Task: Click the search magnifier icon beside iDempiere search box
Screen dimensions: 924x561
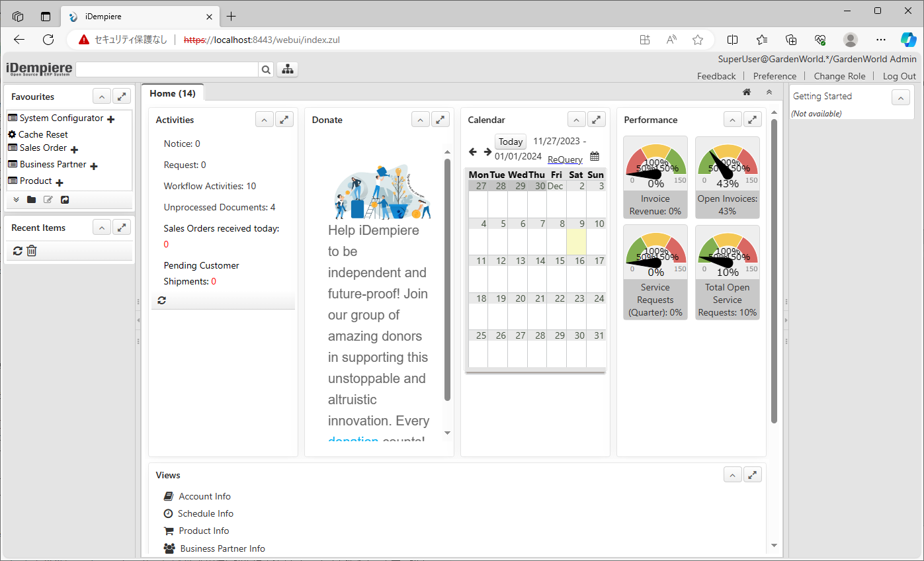Action: pyautogui.click(x=266, y=69)
